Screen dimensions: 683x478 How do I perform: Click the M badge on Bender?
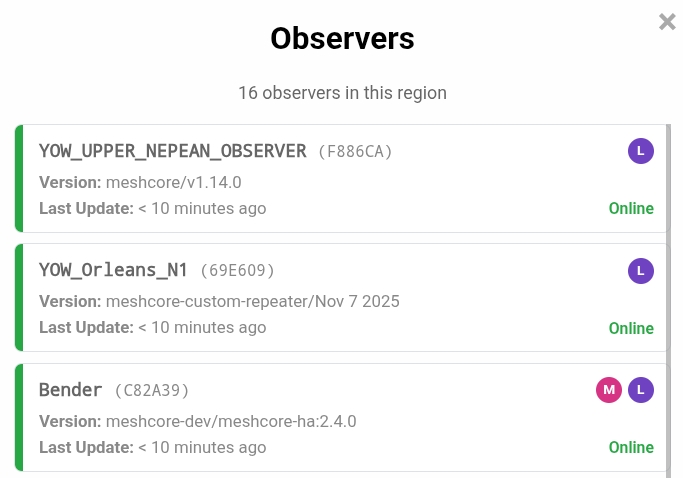[x=609, y=390]
